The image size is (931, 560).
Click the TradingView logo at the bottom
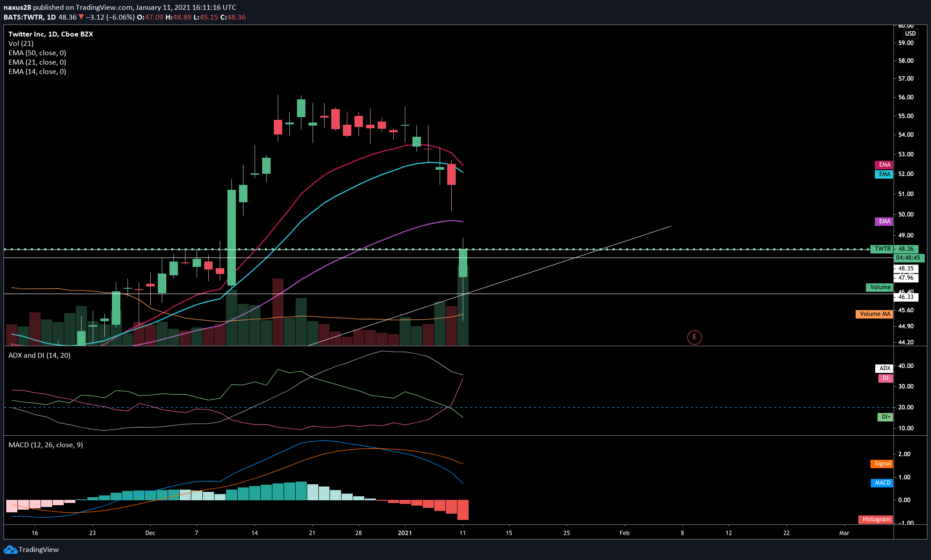pos(31,549)
